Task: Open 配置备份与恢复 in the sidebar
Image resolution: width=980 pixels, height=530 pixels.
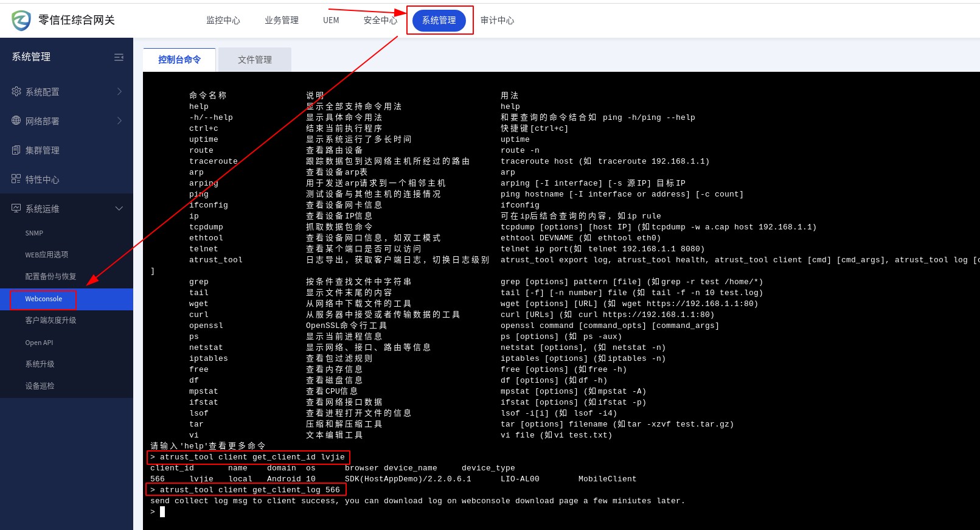Action: pyautogui.click(x=50, y=276)
